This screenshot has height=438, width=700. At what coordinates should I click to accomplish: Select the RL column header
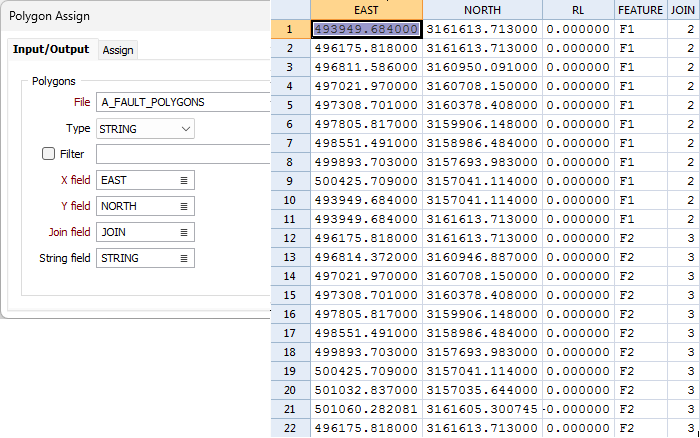coord(578,10)
